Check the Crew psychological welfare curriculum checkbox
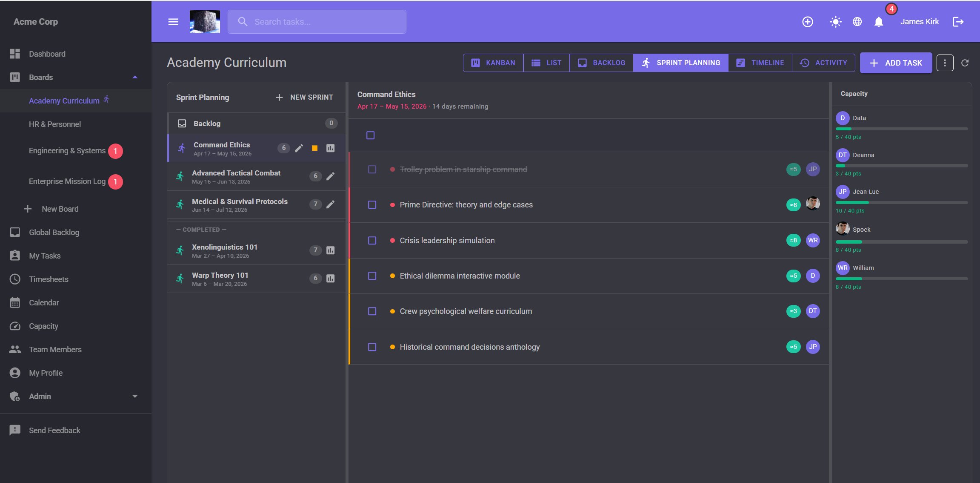 pos(372,311)
